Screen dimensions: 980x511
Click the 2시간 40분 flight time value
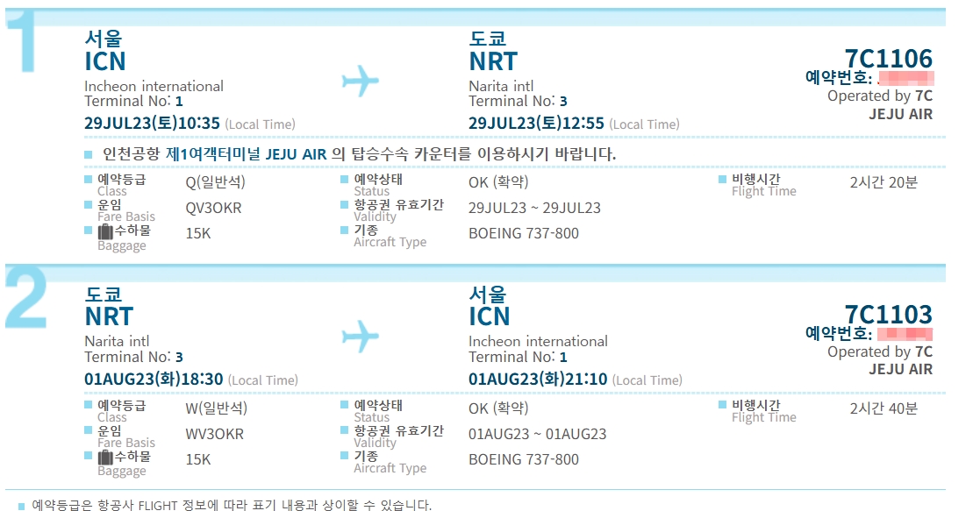pyautogui.click(x=883, y=408)
